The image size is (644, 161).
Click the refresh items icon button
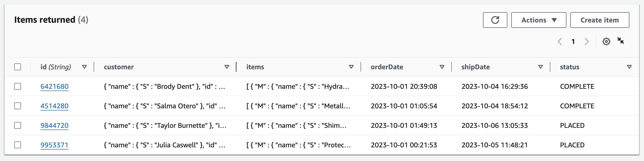495,20
